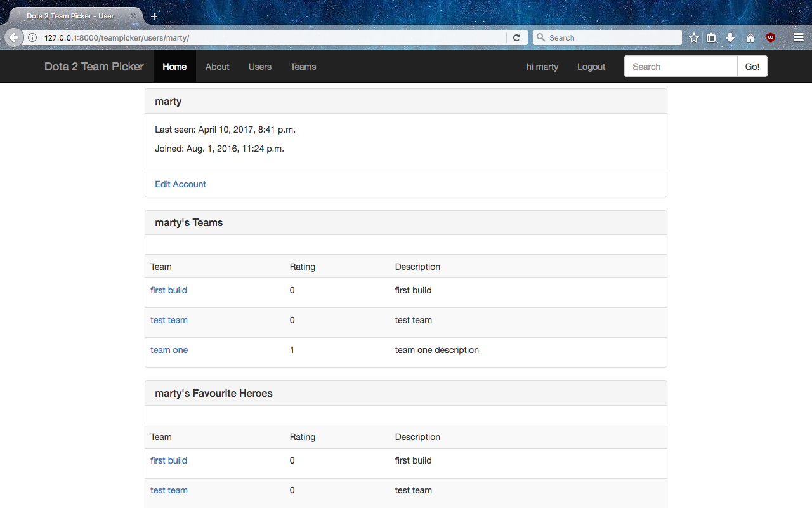This screenshot has height=508, width=812.
Task: Click the rating 1 of team one
Action: point(292,350)
